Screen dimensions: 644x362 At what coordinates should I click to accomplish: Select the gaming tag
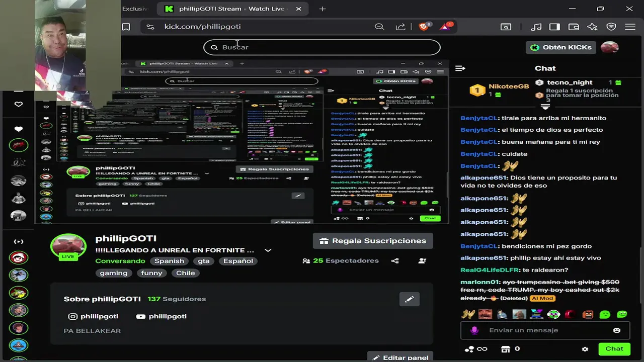coord(114,273)
